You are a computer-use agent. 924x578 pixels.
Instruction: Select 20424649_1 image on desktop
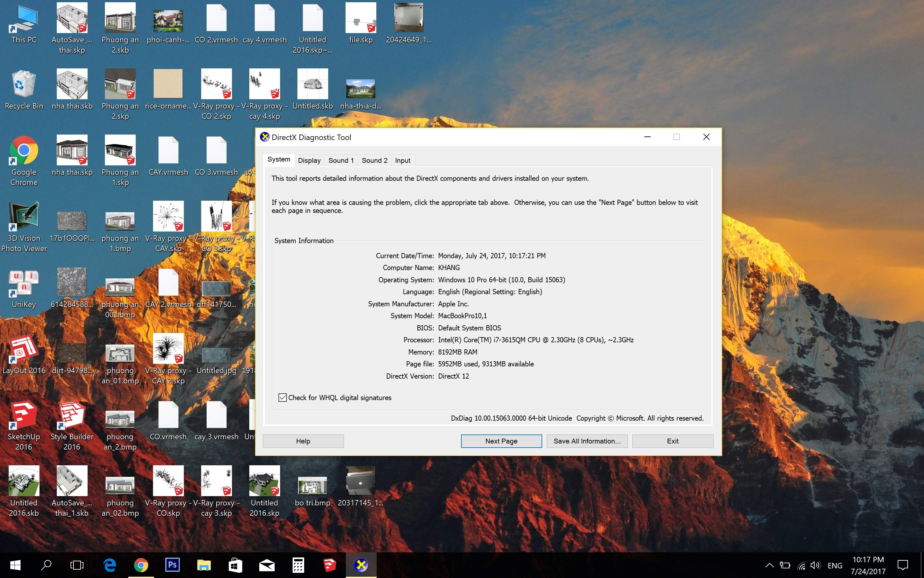(408, 24)
